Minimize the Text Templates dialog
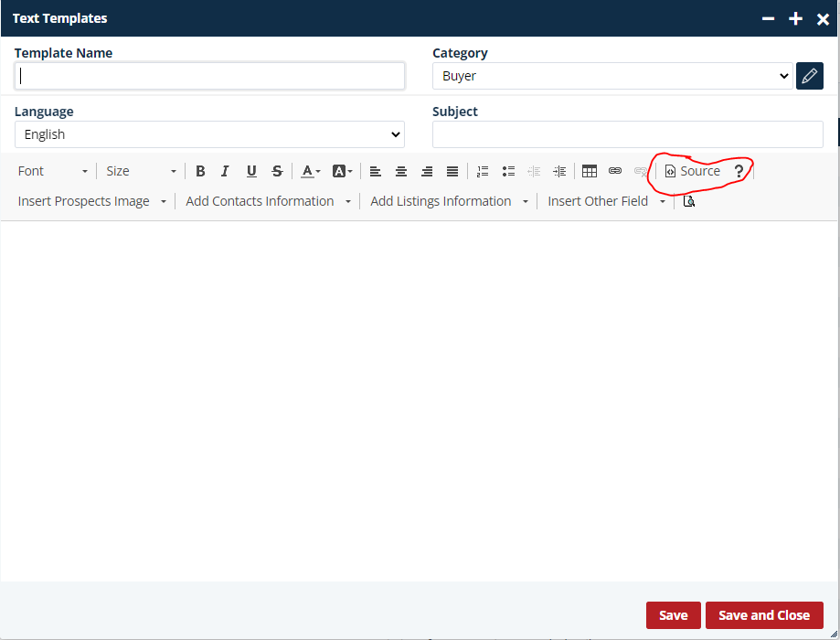The image size is (840, 640). (768, 19)
